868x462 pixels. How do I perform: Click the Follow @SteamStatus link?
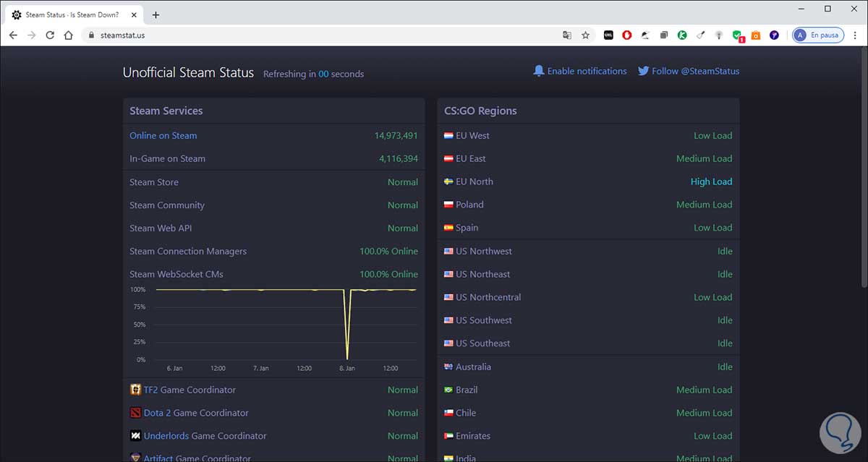(x=696, y=71)
